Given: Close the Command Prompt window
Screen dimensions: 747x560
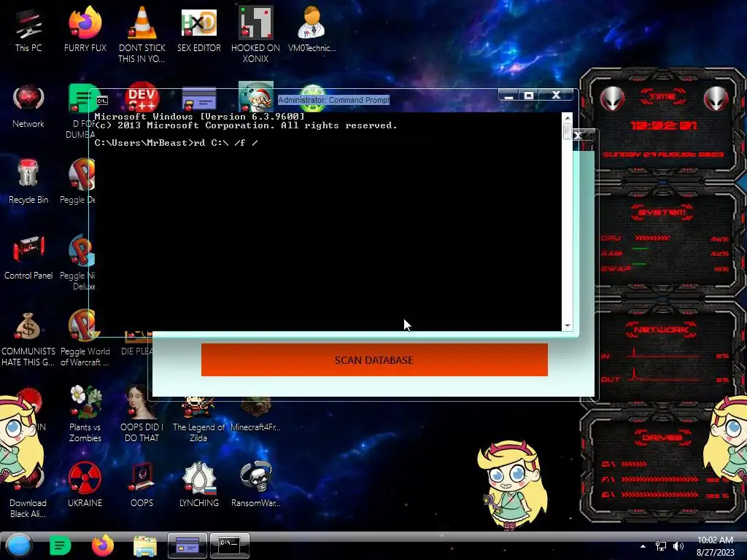Looking at the screenshot, I should (556, 96).
